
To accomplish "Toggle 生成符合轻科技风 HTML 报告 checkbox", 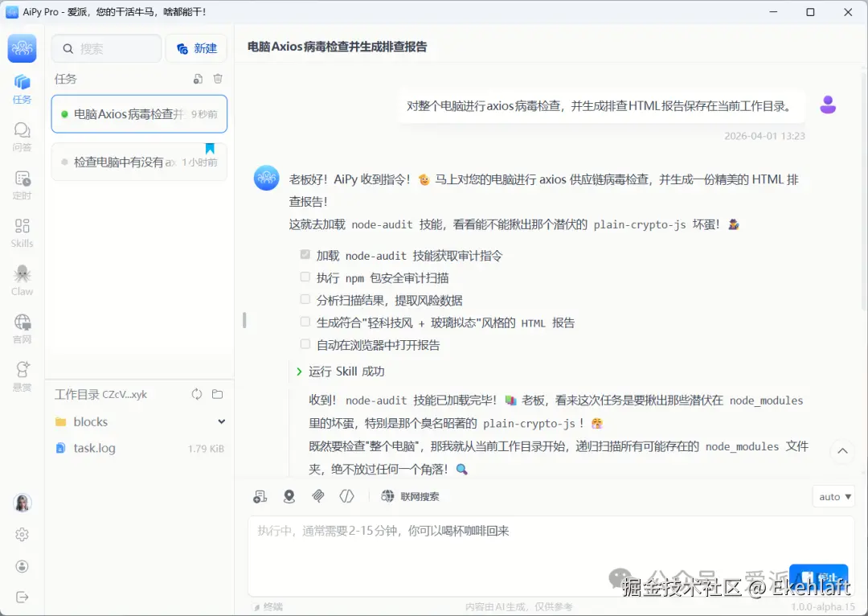I will 305,322.
